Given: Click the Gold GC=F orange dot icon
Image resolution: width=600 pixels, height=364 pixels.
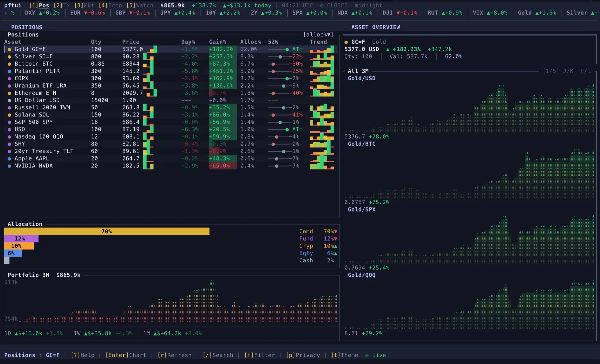Looking at the screenshot, I should click(x=9, y=49).
